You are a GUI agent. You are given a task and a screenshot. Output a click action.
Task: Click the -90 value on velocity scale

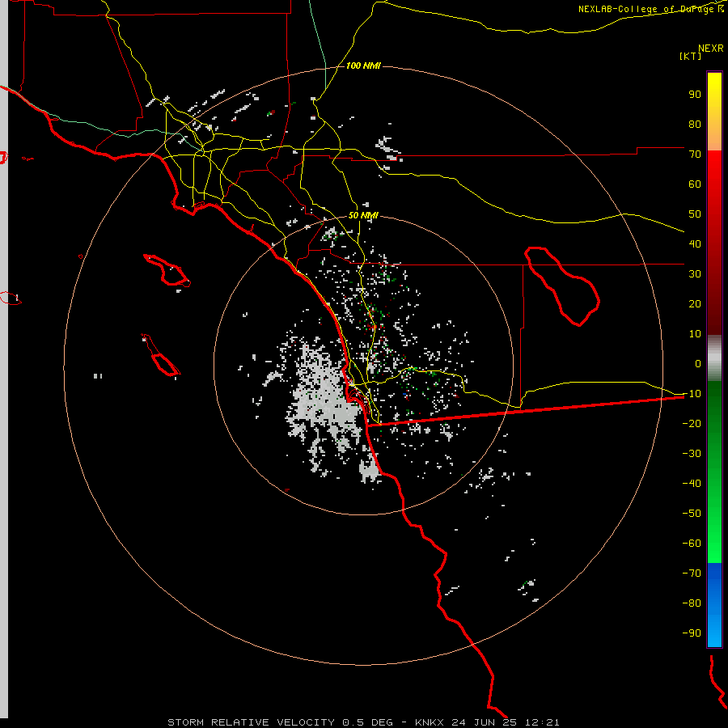click(692, 633)
